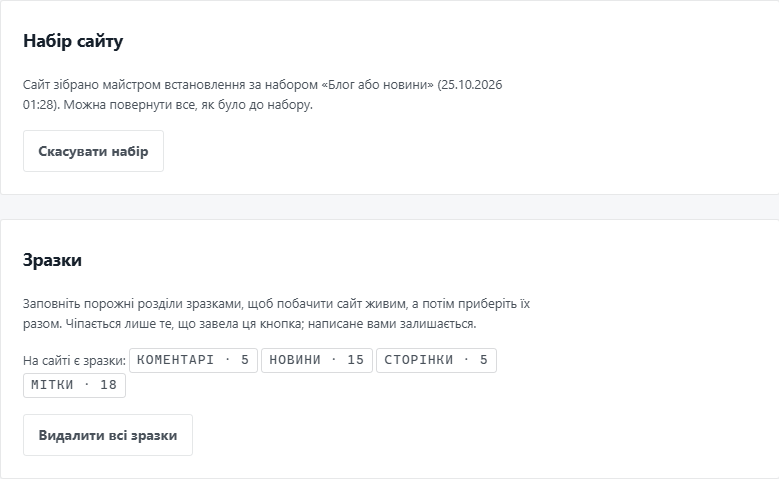This screenshot has width=779, height=479.
Task: Click «Видалити всі зразки» button
Action: 108,435
